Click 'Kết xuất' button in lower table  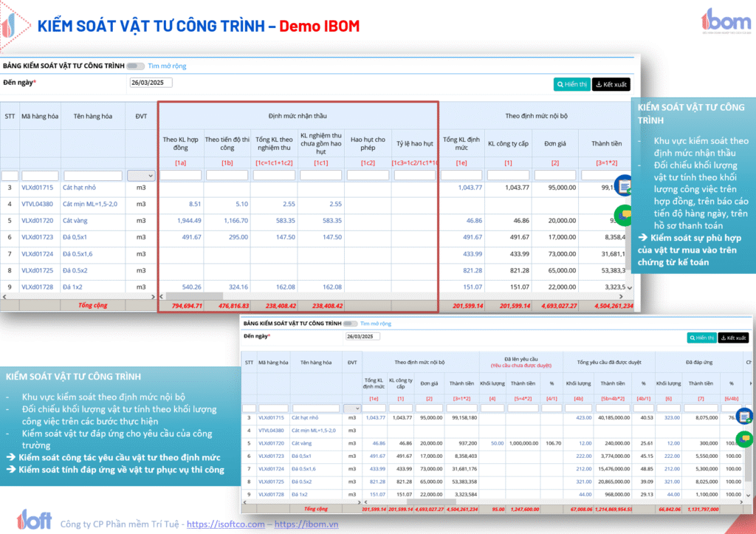733,338
